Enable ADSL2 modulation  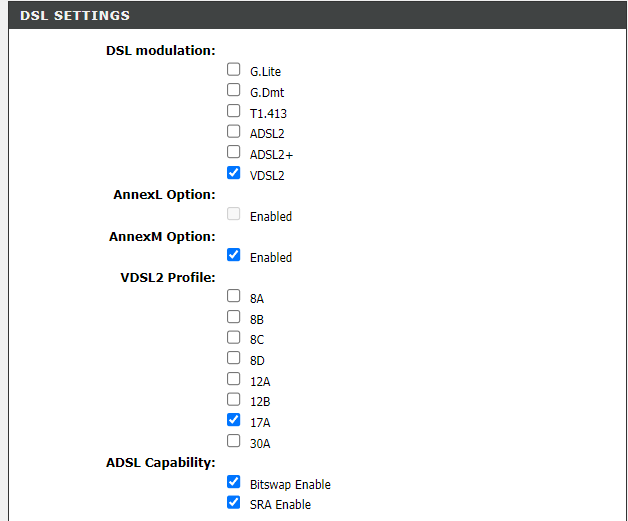234,131
